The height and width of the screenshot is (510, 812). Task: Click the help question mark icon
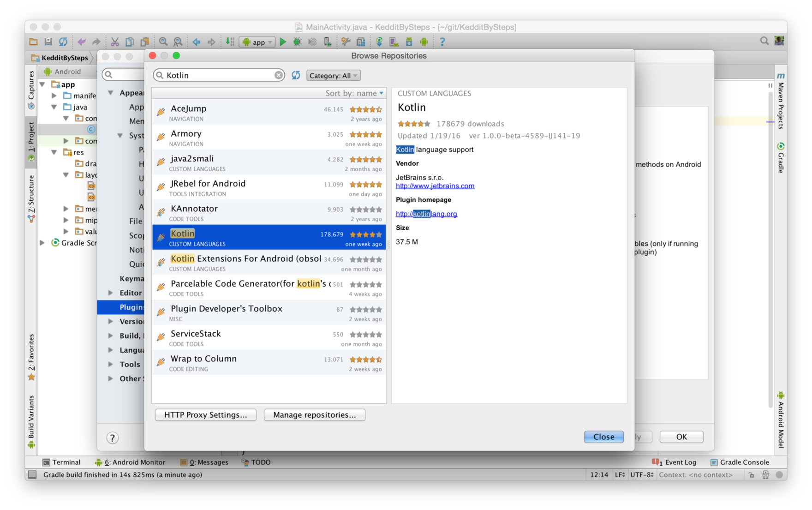click(112, 438)
